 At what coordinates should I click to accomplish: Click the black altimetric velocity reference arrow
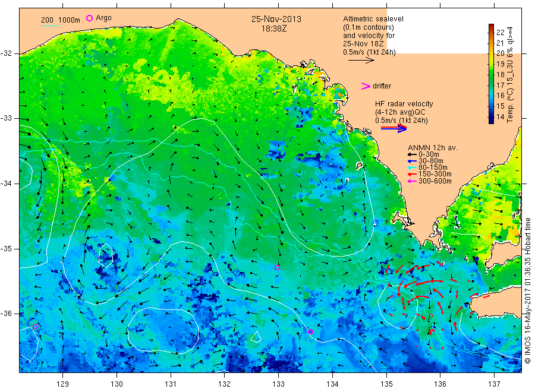[361, 61]
